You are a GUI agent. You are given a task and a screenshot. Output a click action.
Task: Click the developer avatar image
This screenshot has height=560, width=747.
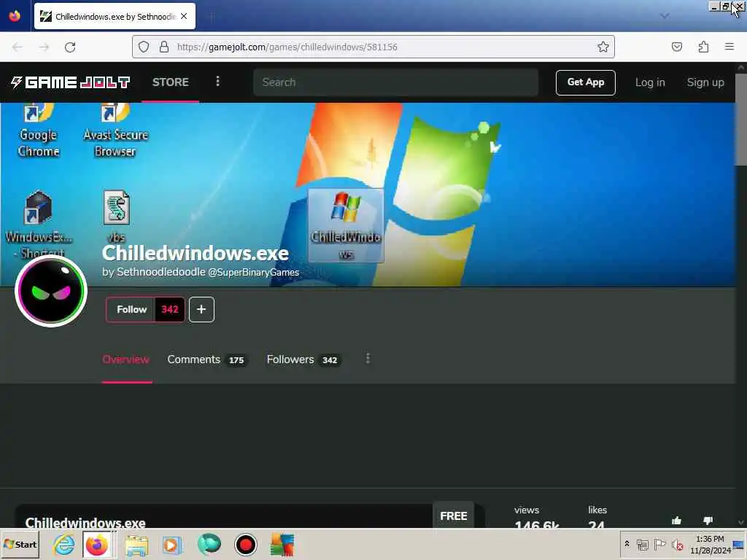pyautogui.click(x=51, y=291)
